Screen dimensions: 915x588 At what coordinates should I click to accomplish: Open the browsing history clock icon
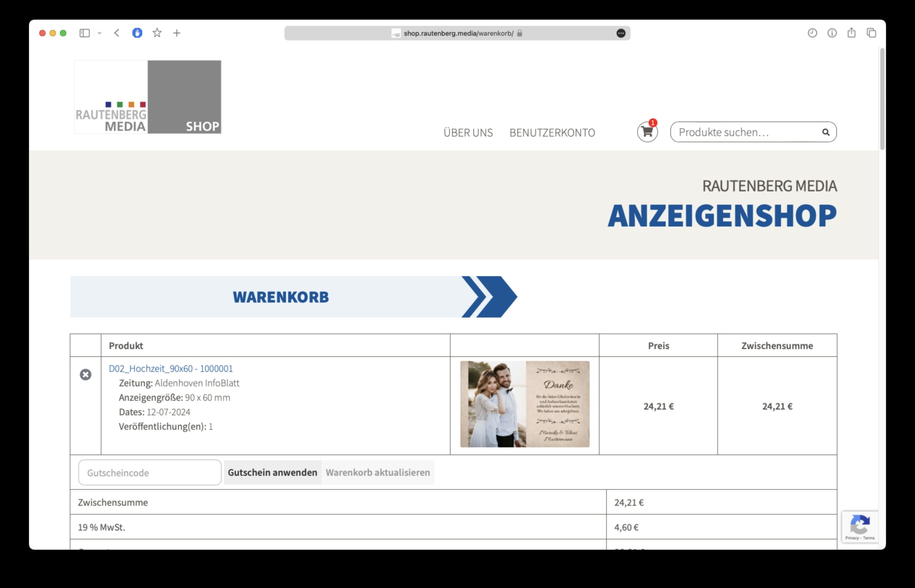pyautogui.click(x=812, y=33)
